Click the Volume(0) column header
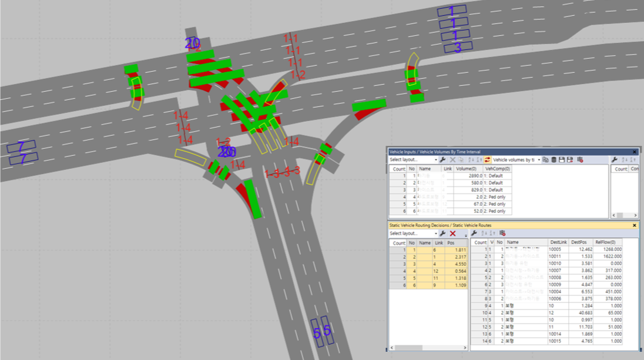644x360 pixels. [x=467, y=169]
